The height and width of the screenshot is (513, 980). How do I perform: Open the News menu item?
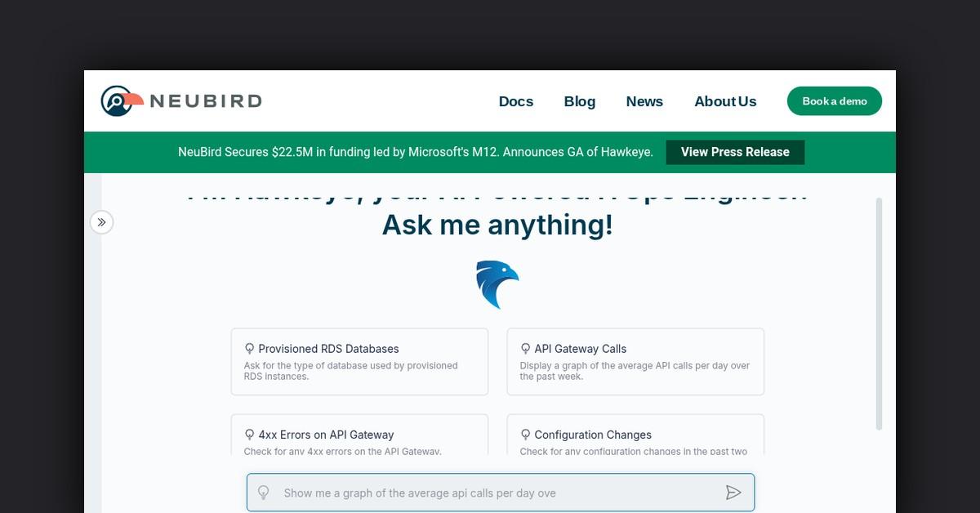644,101
